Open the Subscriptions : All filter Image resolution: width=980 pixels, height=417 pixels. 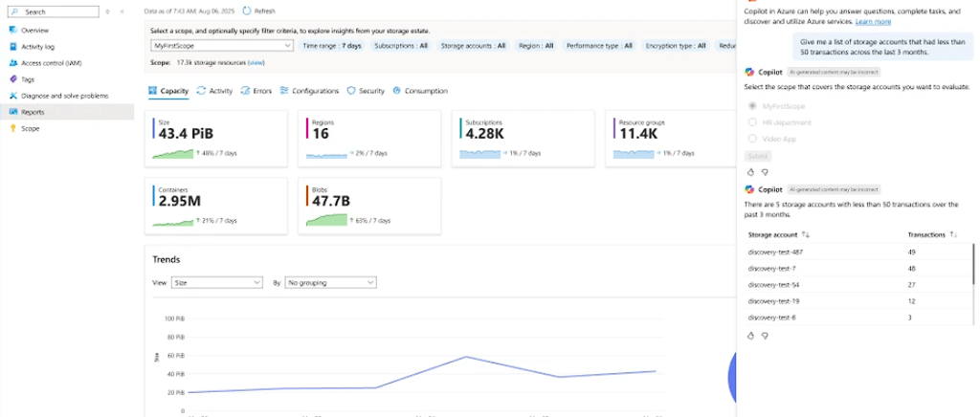(x=401, y=46)
